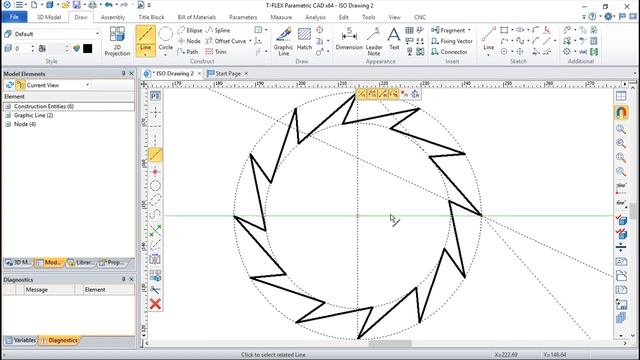Viewport: 640px width, 360px height.
Task: Toggle the third snap option in the floating canvas toolbar
Action: (x=383, y=94)
